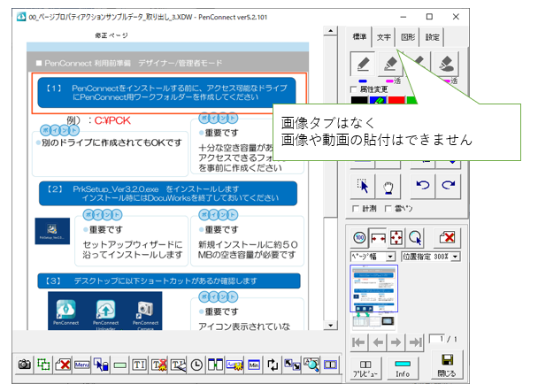This screenshot has width=538, height=392.
Task: Set zoom to 100 percent icon
Action: (x=359, y=237)
